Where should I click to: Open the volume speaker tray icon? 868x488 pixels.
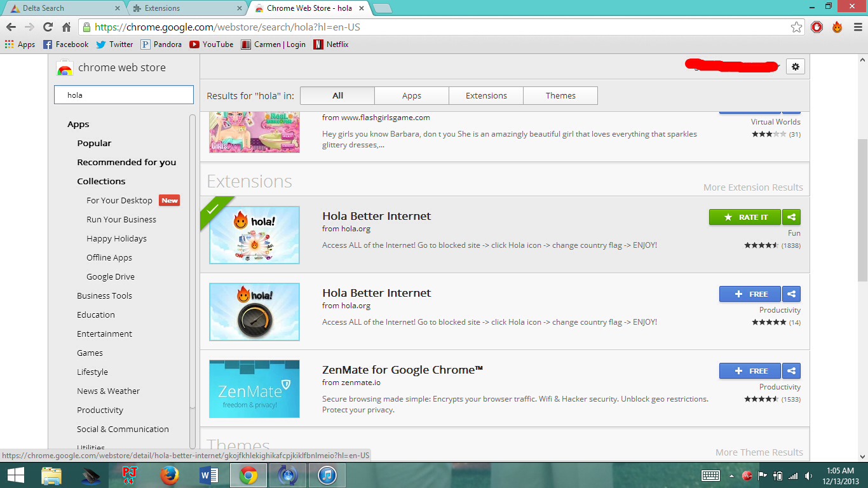(x=808, y=475)
